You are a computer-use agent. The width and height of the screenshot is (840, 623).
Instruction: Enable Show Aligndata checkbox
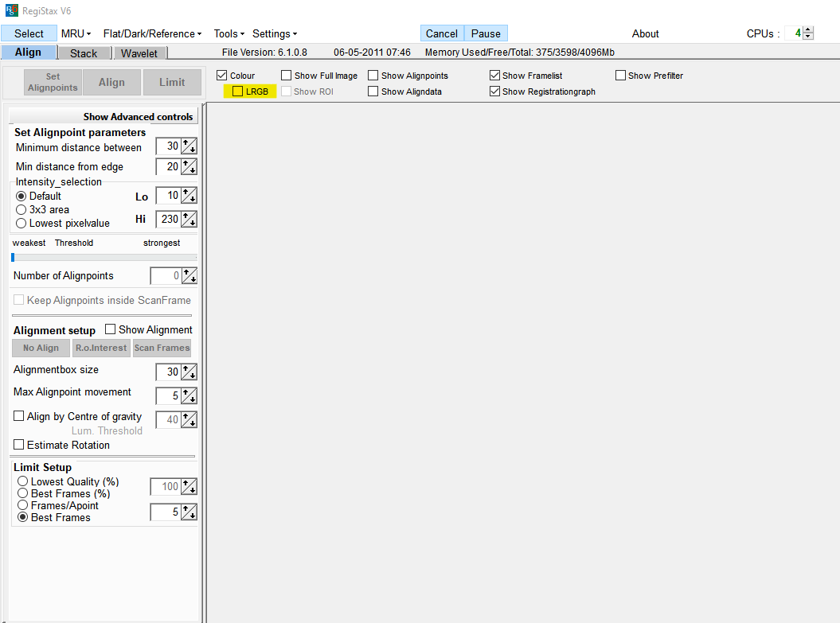click(373, 92)
